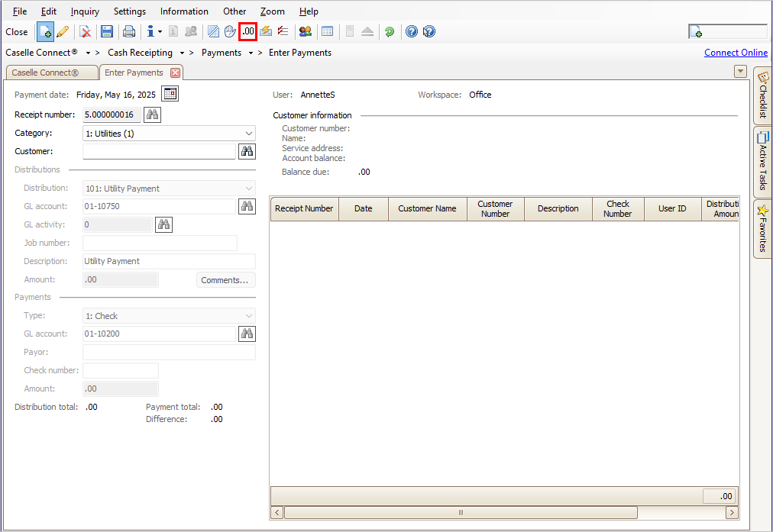This screenshot has height=532, width=773.
Task: Click the red-highlighted .00 toolbar button
Action: (247, 32)
